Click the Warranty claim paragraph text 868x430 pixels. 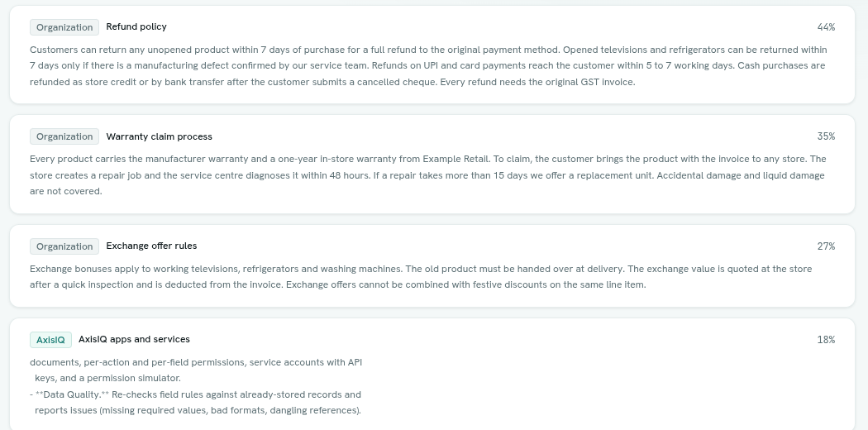[x=428, y=174]
